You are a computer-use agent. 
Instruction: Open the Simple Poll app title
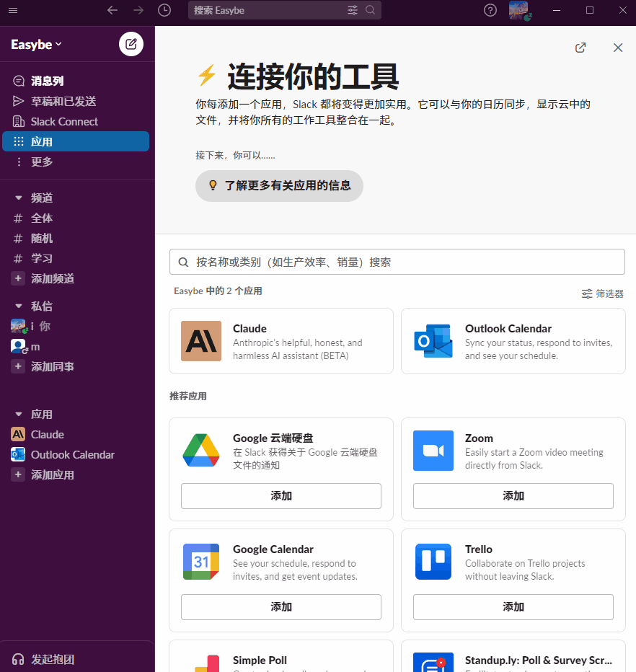(x=260, y=660)
